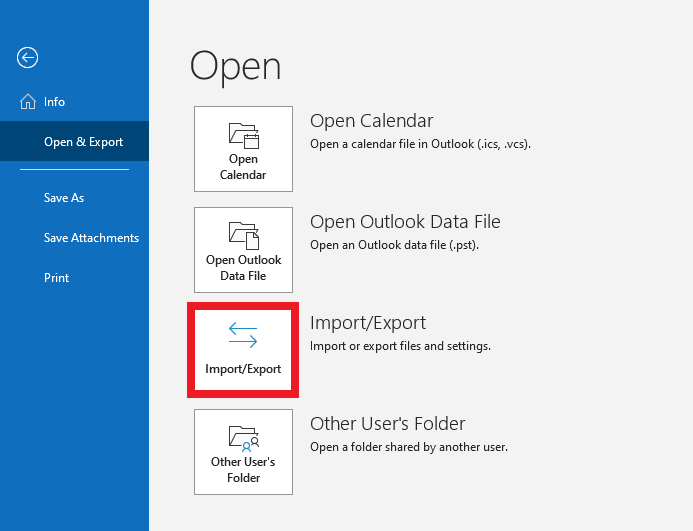Open the Other User's Folder tile
The image size is (693, 531).
[243, 452]
